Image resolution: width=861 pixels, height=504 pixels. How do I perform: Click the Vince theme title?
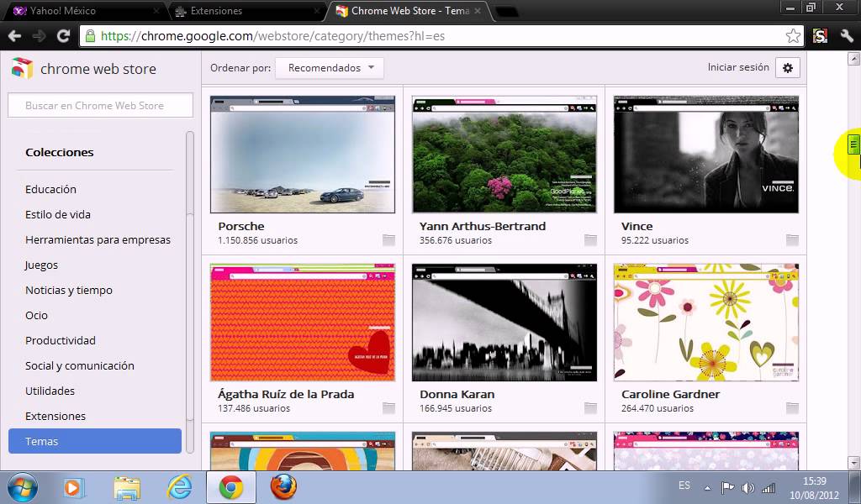click(x=637, y=226)
